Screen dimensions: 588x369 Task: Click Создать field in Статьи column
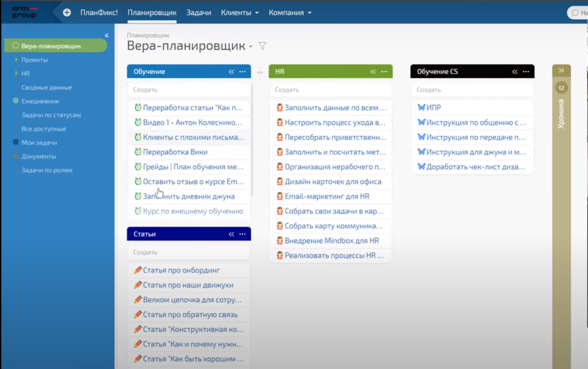pos(189,252)
